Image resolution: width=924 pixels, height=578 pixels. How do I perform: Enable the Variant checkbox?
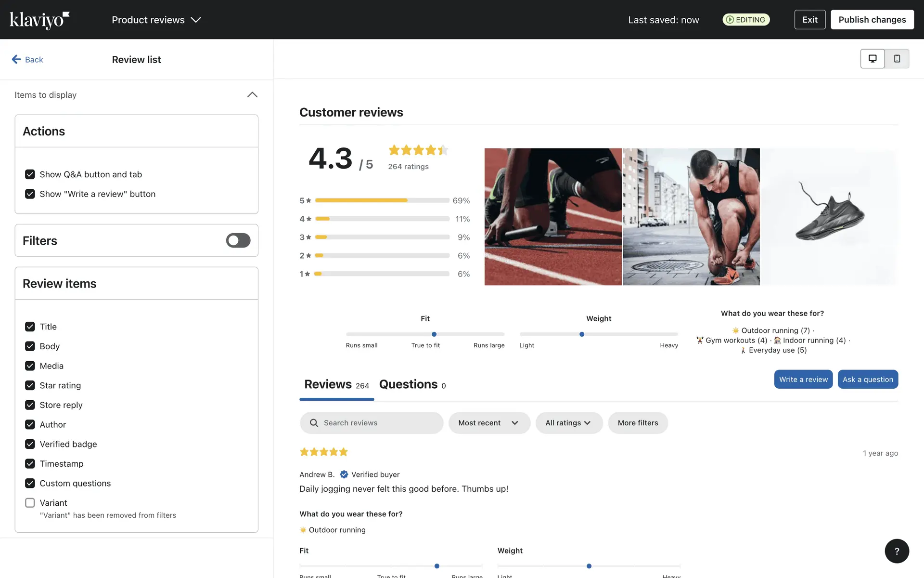click(30, 503)
